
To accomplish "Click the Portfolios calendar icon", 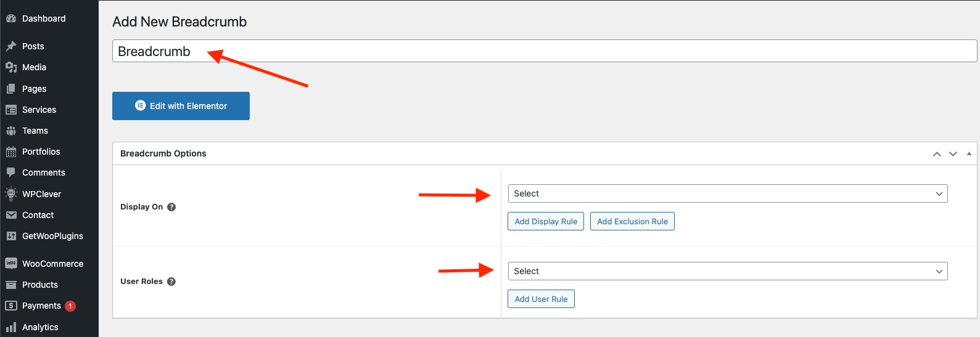I will click(x=11, y=152).
